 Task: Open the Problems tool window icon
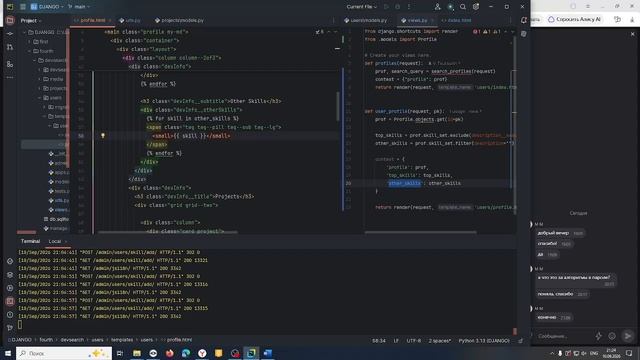click(x=10, y=315)
